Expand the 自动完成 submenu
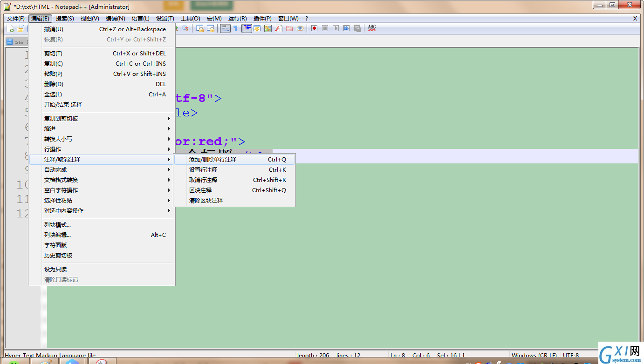The image size is (644, 364). click(x=102, y=169)
